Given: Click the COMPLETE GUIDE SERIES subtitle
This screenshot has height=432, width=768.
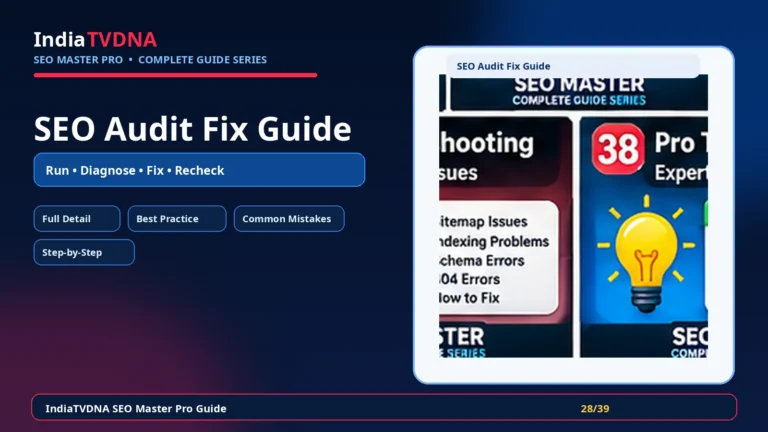Looking at the screenshot, I should click(x=202, y=60).
